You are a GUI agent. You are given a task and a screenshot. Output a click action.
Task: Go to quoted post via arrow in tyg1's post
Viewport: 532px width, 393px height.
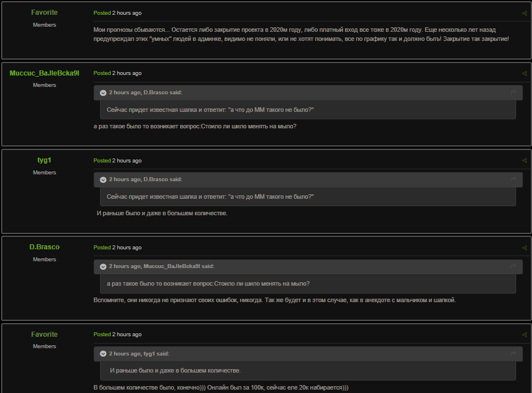[x=513, y=179]
